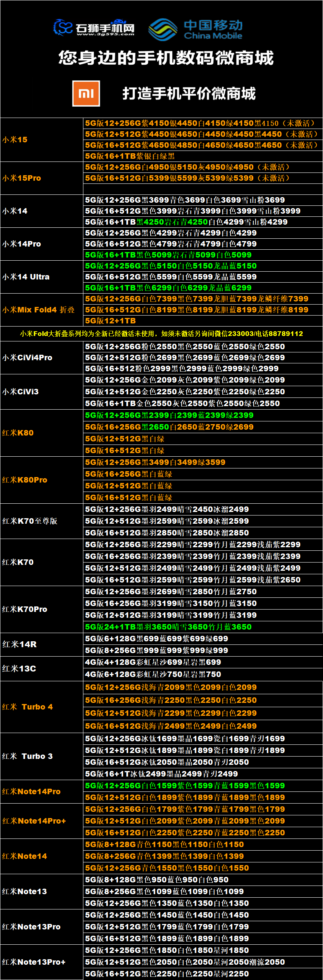Click 小米14 Ultra row 16+512G黑色5599
Viewport: 323px width, 980px height.
203,277
